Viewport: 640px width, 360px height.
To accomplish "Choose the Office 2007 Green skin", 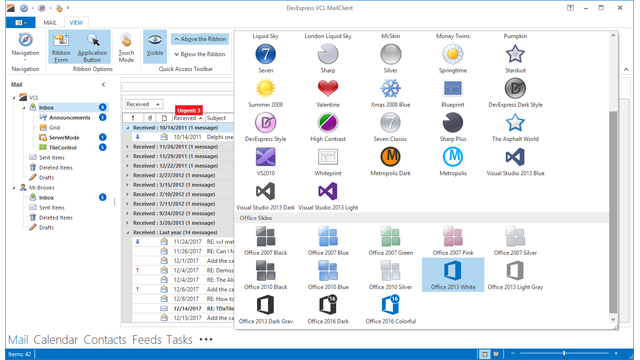I will (391, 241).
